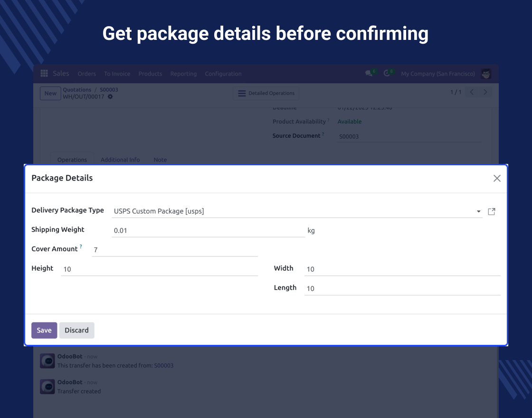
Task: Focus the Height field
Action: click(x=160, y=269)
